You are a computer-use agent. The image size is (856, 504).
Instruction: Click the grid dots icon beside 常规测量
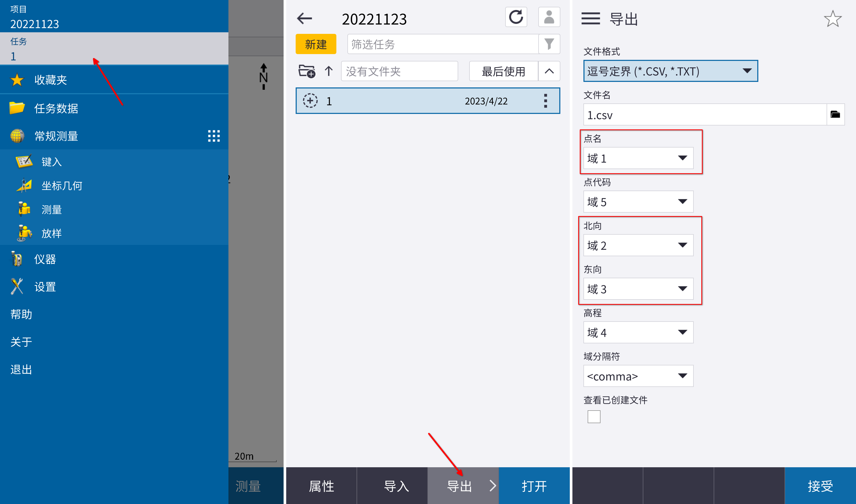[214, 136]
